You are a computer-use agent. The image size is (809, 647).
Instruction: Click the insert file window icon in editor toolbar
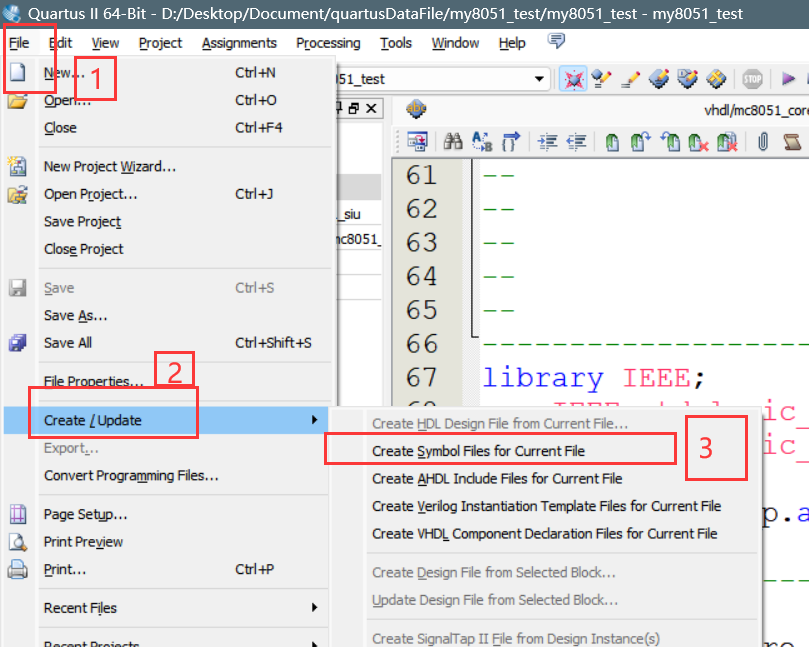(417, 141)
